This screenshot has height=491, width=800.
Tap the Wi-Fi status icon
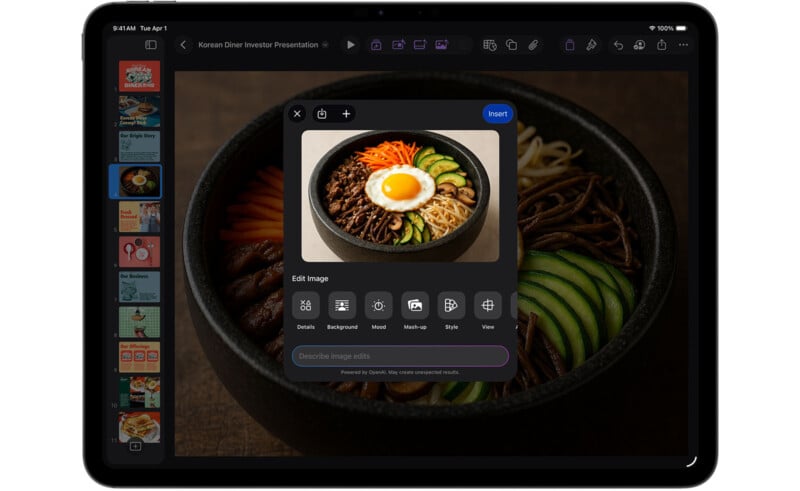point(652,28)
